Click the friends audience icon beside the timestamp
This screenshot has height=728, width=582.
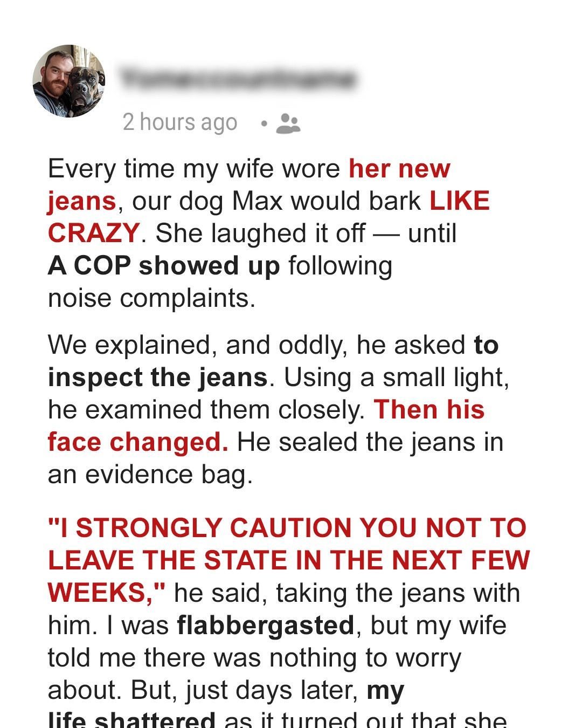point(287,124)
